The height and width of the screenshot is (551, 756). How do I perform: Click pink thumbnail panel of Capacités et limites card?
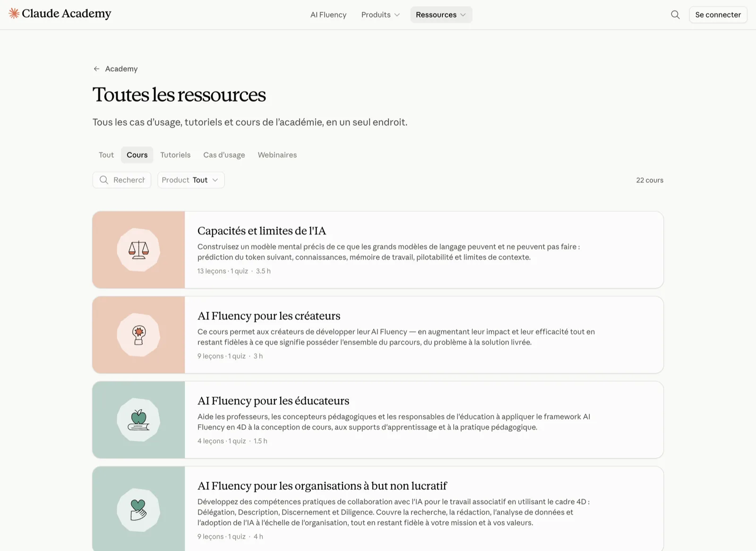pyautogui.click(x=138, y=250)
